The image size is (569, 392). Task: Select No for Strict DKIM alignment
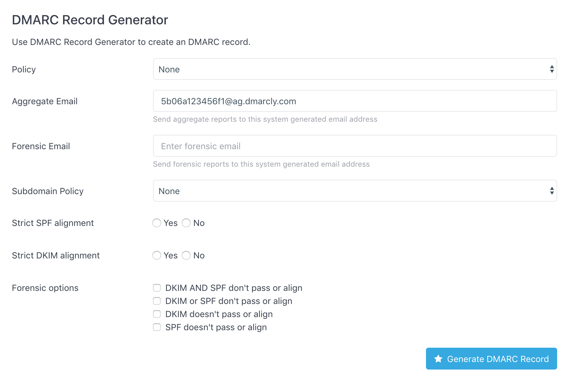186,255
